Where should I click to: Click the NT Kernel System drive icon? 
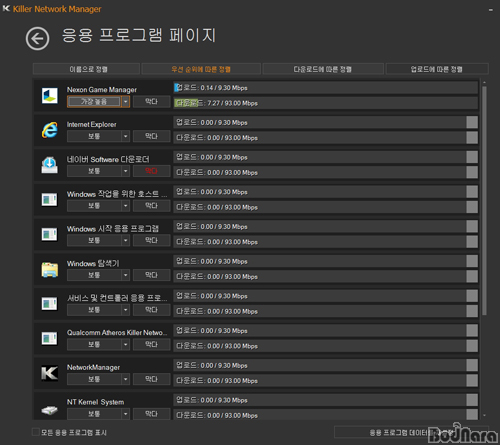[x=50, y=410]
